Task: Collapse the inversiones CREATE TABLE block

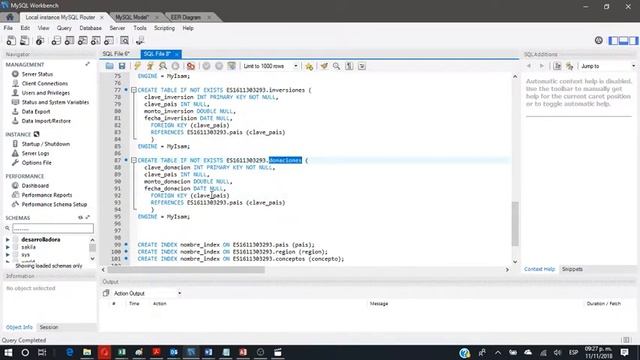Action: tap(133, 90)
